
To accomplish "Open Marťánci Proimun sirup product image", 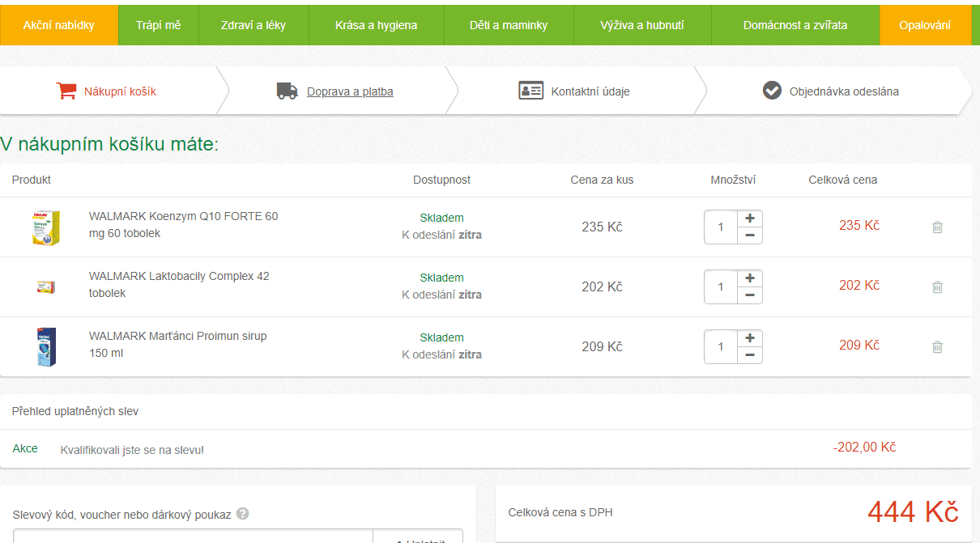I will coord(46,347).
